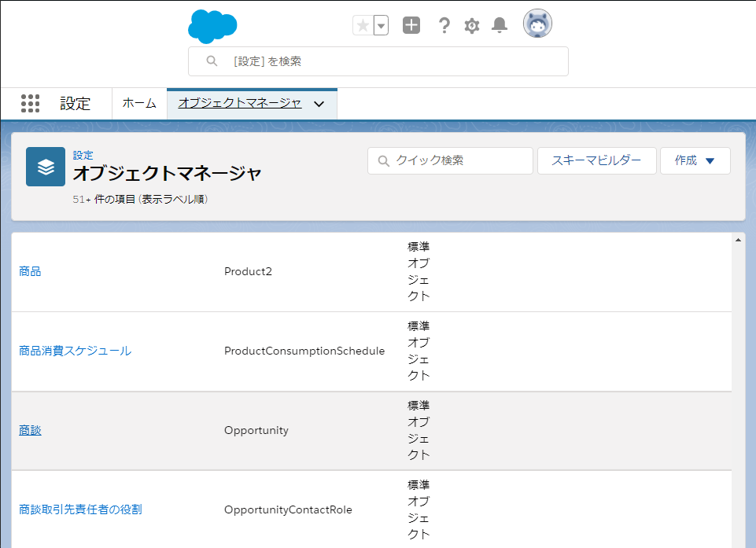The image size is (756, 548).
Task: Open setup gear icon menu
Action: (x=472, y=25)
